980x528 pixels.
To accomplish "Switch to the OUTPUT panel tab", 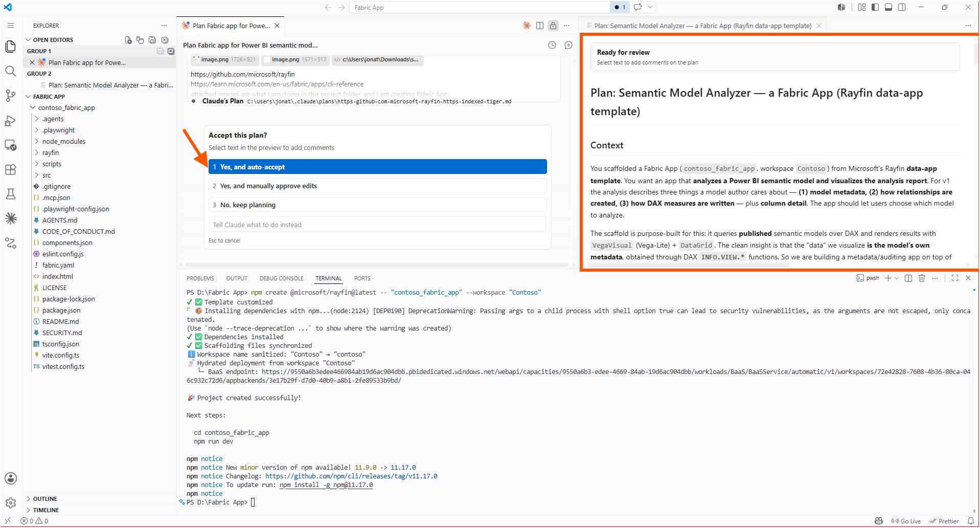I will click(237, 278).
